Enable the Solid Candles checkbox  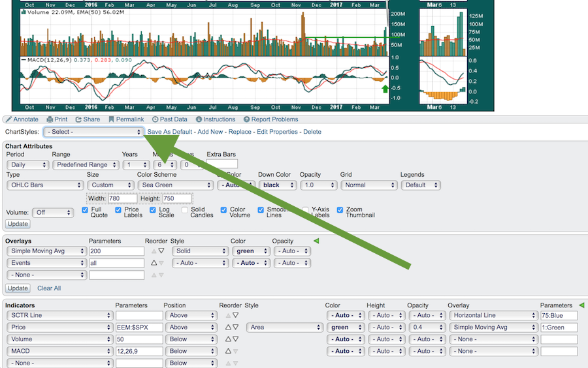click(185, 210)
